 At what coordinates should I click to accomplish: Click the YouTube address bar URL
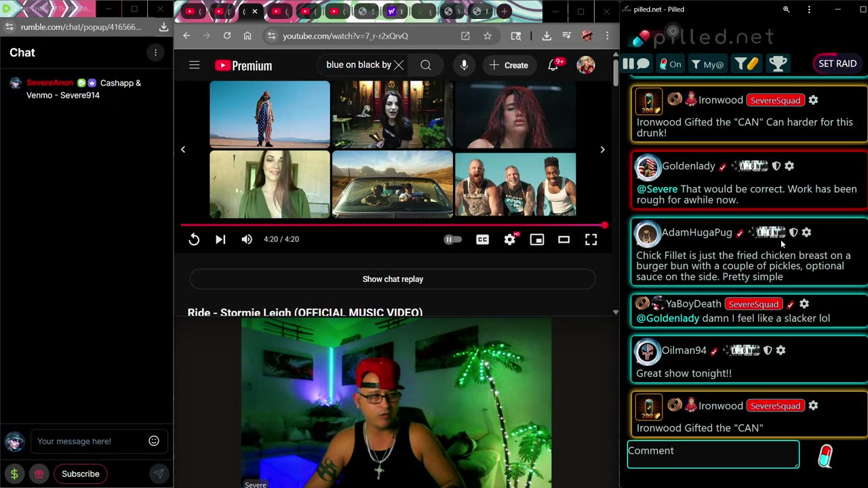coord(346,36)
